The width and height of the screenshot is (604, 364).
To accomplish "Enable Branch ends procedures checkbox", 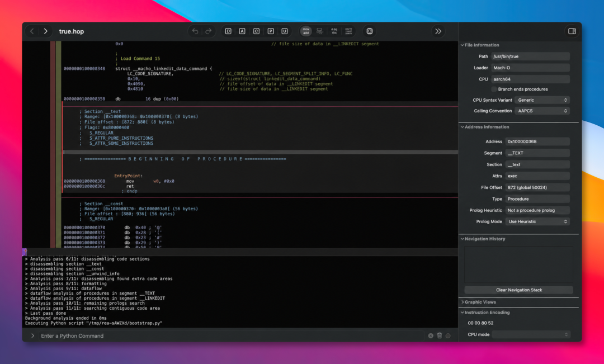I will (494, 89).
